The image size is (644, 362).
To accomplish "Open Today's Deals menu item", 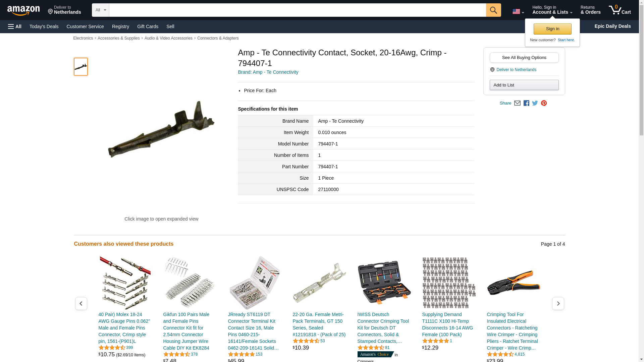I will click(x=44, y=26).
